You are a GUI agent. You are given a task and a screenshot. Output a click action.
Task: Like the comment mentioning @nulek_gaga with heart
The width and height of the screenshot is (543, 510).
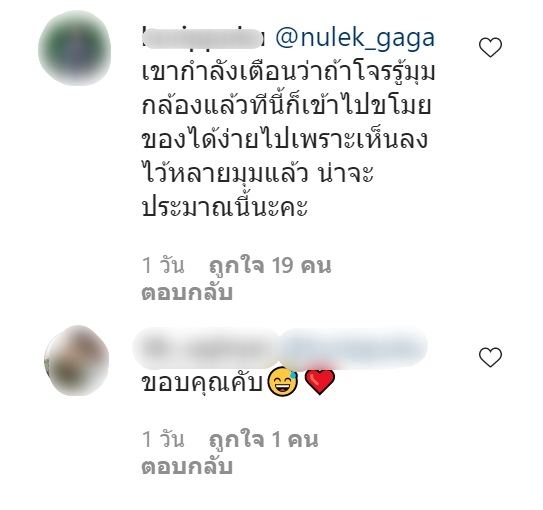[x=490, y=47]
